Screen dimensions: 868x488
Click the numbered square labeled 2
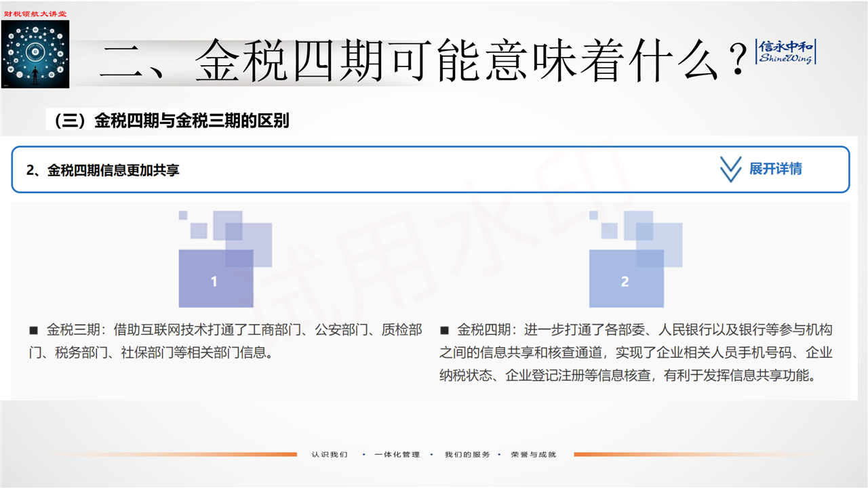click(x=626, y=279)
